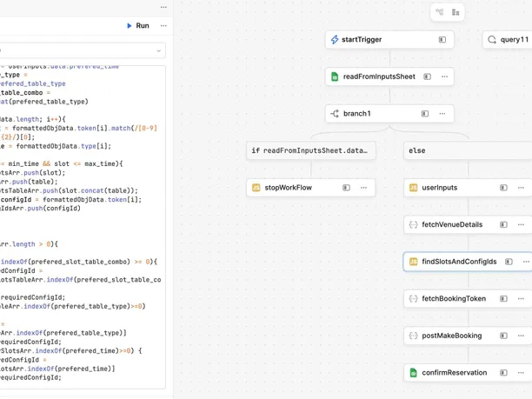532x399 pixels.
Task: Open the confirmReservation more options menu
Action: coord(521,373)
